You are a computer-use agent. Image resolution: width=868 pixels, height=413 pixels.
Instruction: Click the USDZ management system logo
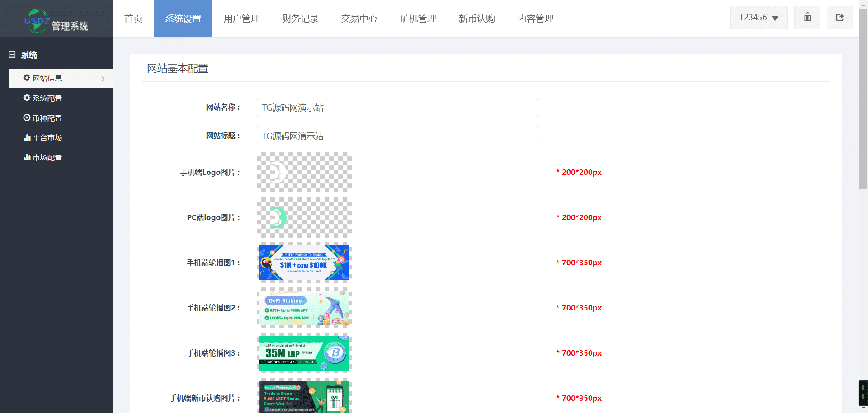coord(56,21)
